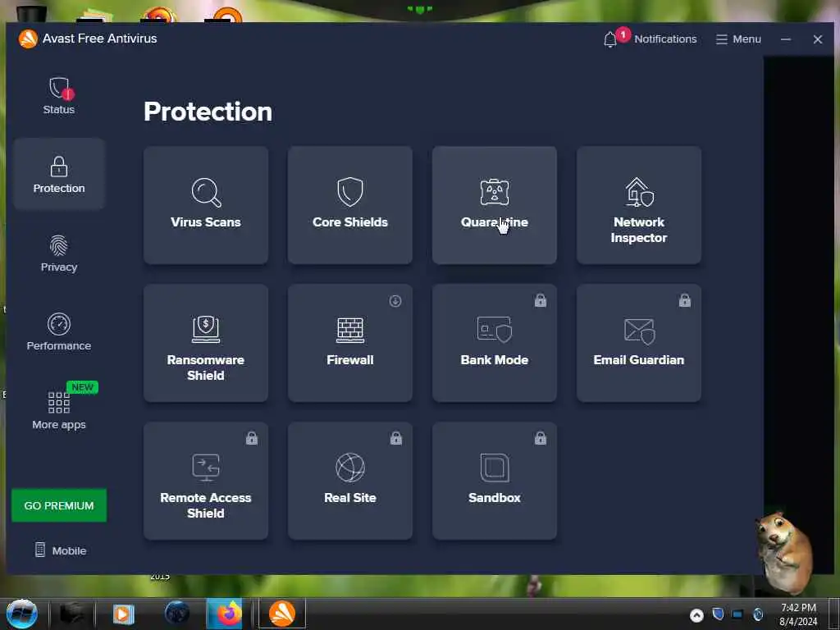Click the GO PREMIUM button
Viewport: 840px width, 630px height.
coord(59,505)
